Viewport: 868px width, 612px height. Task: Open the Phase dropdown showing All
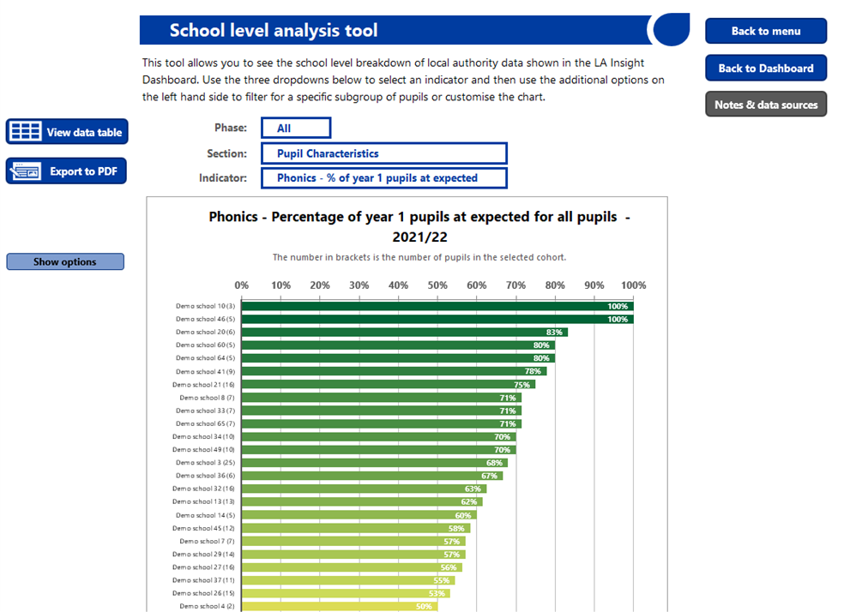(296, 128)
